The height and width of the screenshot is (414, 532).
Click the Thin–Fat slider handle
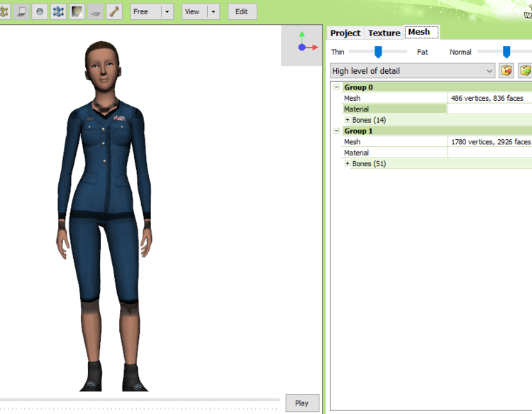click(x=378, y=53)
